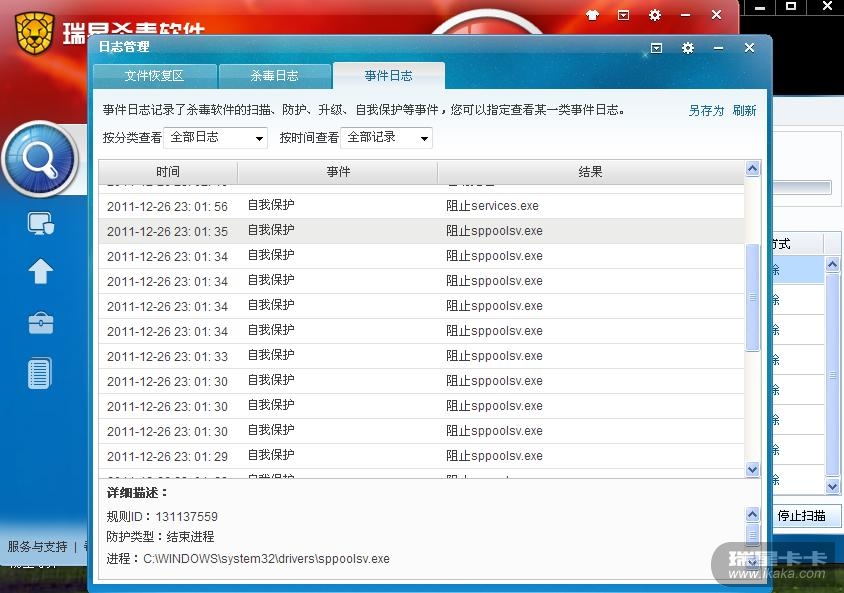Click 停止扫描 button in background window

tap(801, 516)
